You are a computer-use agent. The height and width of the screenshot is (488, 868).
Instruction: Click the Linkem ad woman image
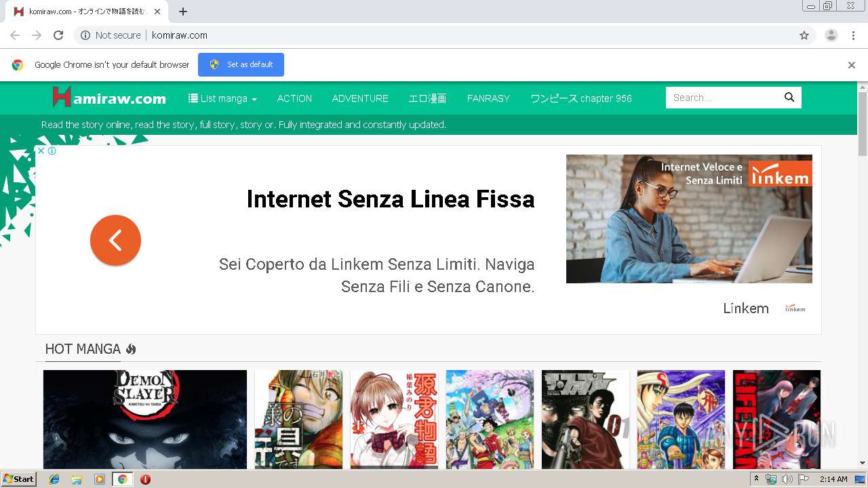pyautogui.click(x=689, y=219)
